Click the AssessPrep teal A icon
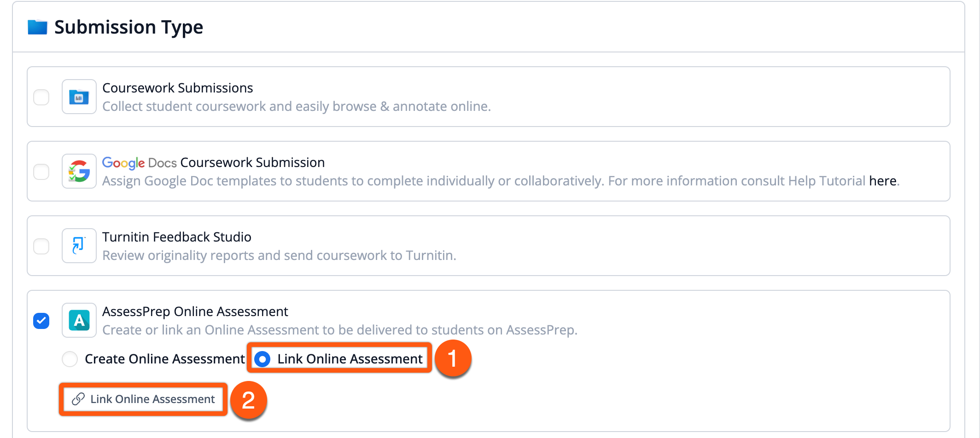 79,320
